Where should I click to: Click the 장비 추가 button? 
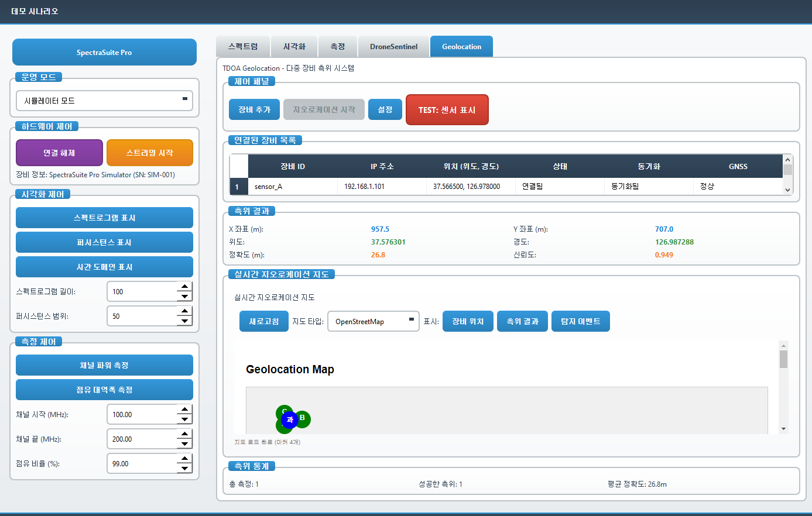click(254, 109)
